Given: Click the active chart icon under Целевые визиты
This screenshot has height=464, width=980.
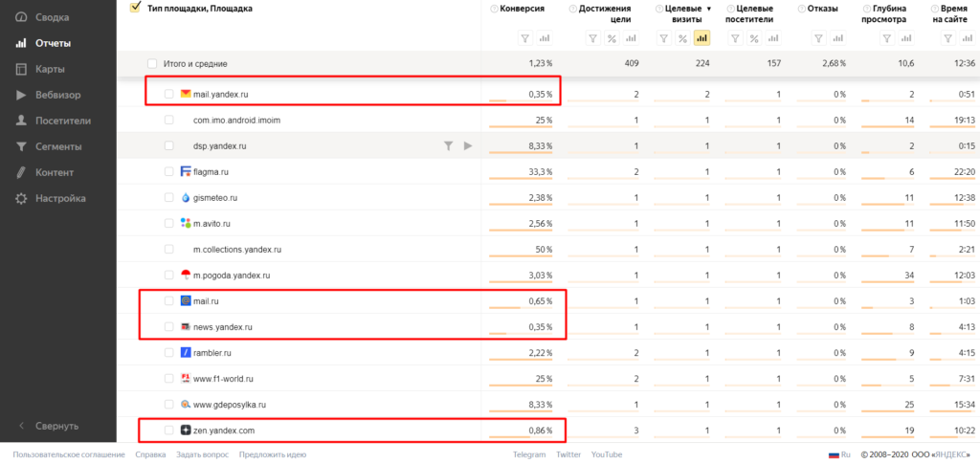Looking at the screenshot, I should [702, 38].
